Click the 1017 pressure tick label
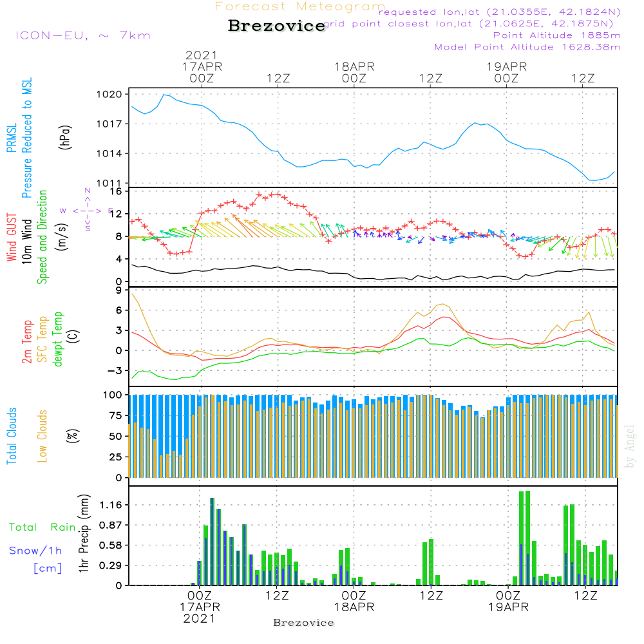This screenshot has width=644, height=644. (x=109, y=124)
